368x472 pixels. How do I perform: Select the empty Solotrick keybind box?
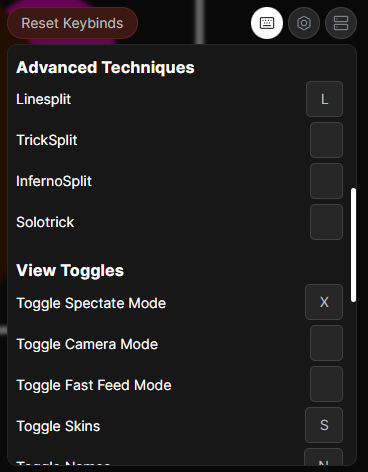coord(326,222)
